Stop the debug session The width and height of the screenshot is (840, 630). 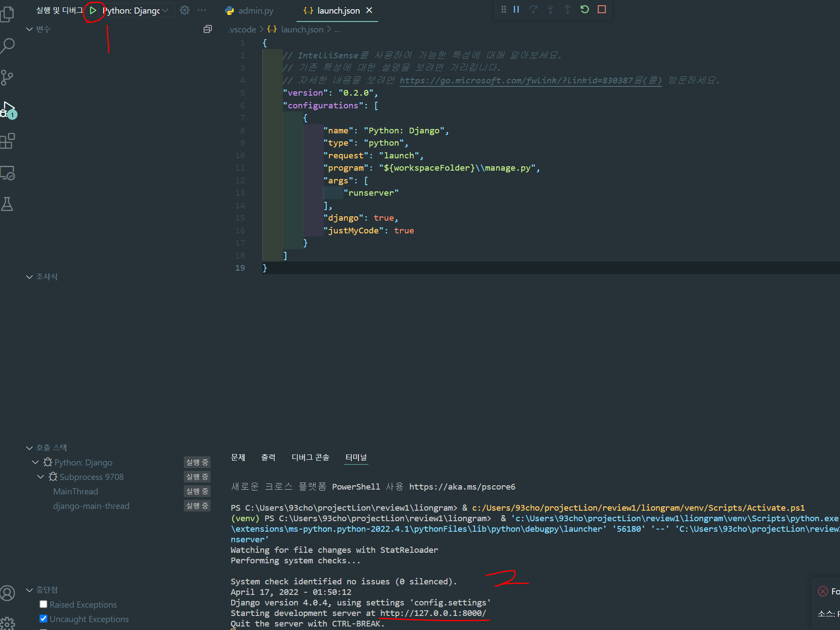coord(602,9)
